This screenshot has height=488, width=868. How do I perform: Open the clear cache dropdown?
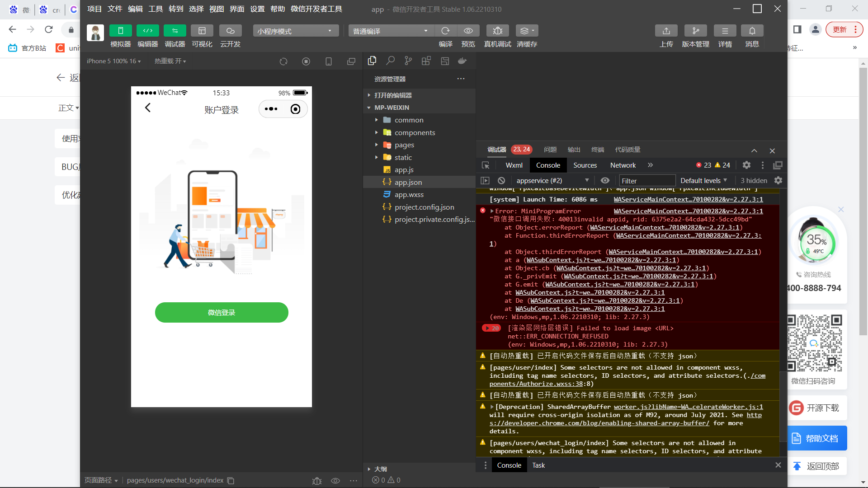click(527, 31)
